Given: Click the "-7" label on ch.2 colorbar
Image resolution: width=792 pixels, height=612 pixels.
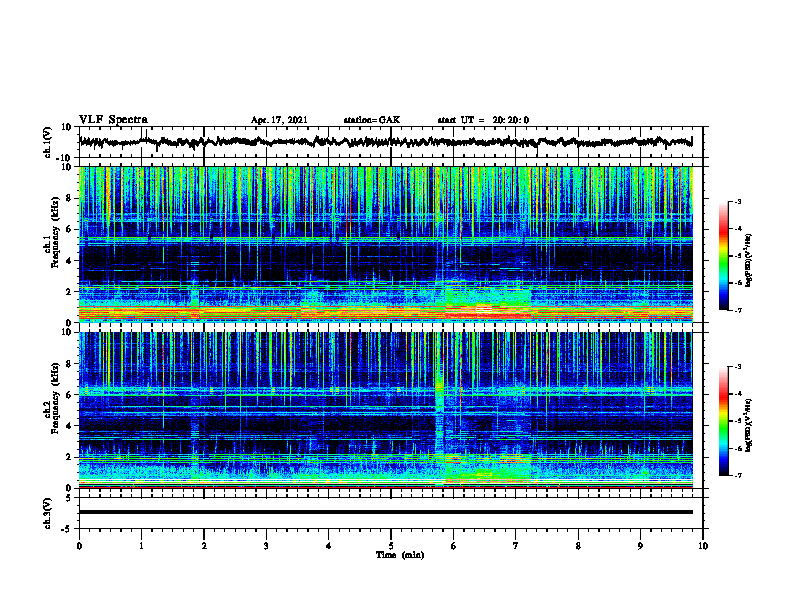Looking at the screenshot, I should [737, 475].
